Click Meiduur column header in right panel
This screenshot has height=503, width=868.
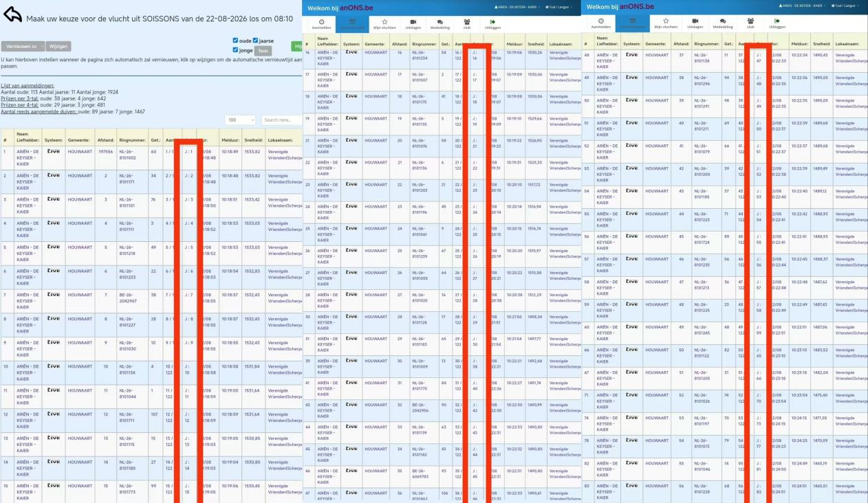[799, 43]
